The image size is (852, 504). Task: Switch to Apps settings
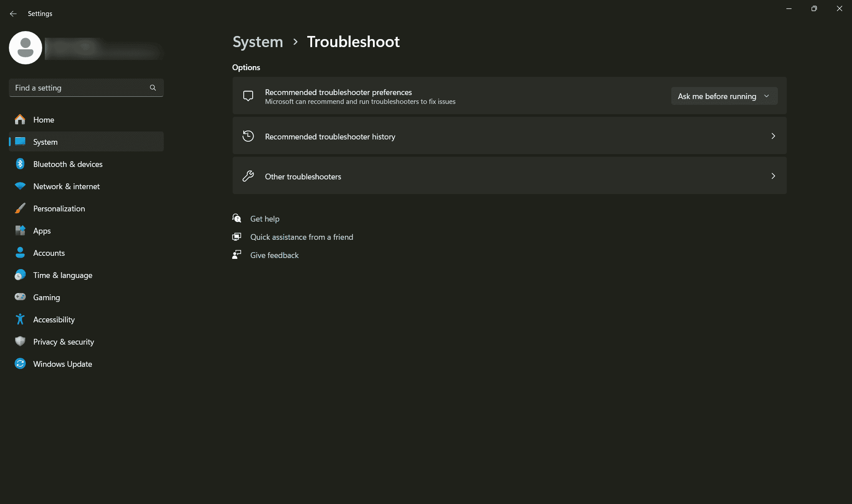click(42, 230)
